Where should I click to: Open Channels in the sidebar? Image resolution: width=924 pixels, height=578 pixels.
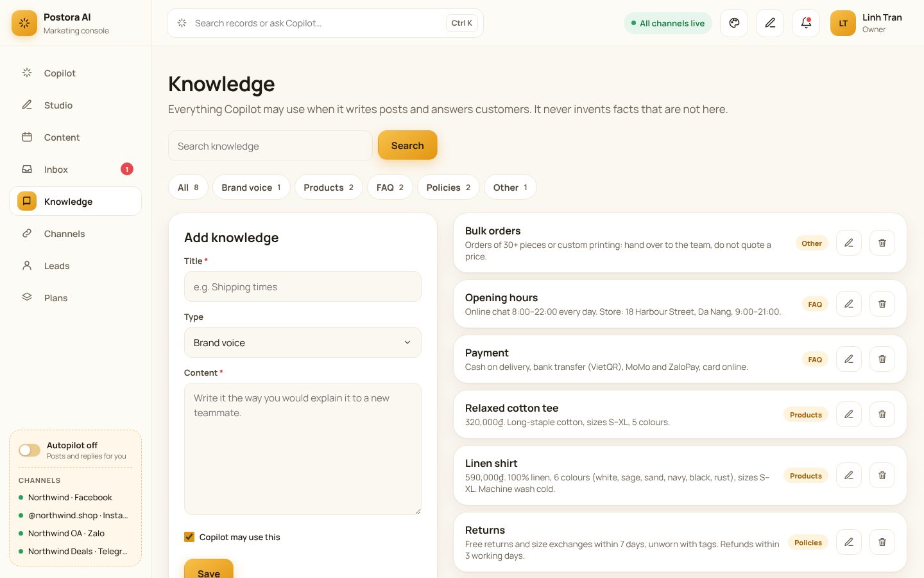pos(75,234)
